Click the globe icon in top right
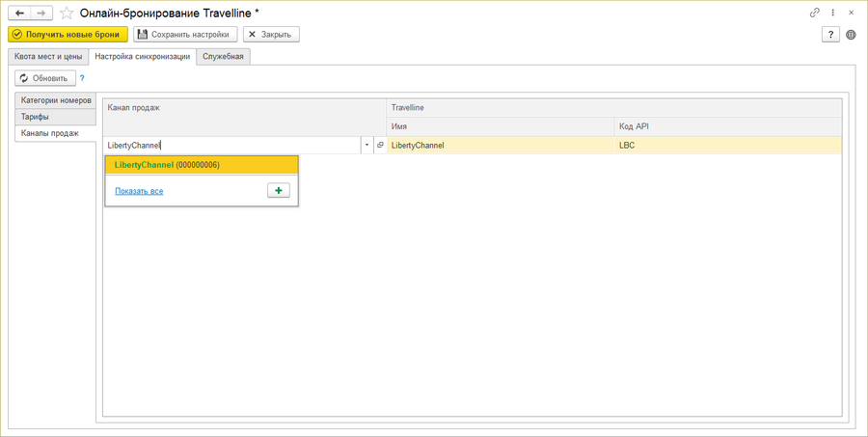Screen dimensions: 868x437 coord(851,35)
